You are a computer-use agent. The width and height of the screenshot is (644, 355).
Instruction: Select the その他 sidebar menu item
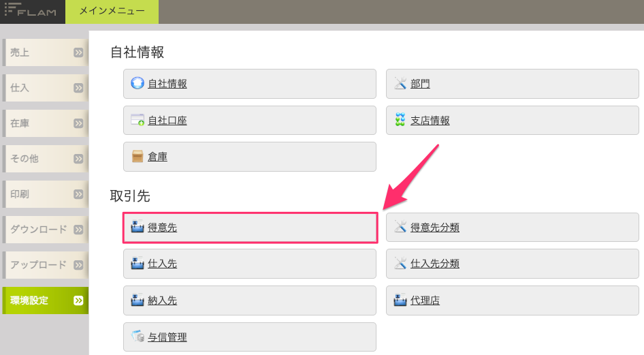(x=45, y=159)
